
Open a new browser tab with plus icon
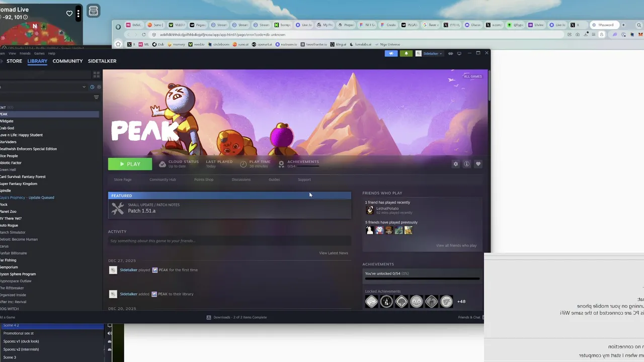[623, 25]
